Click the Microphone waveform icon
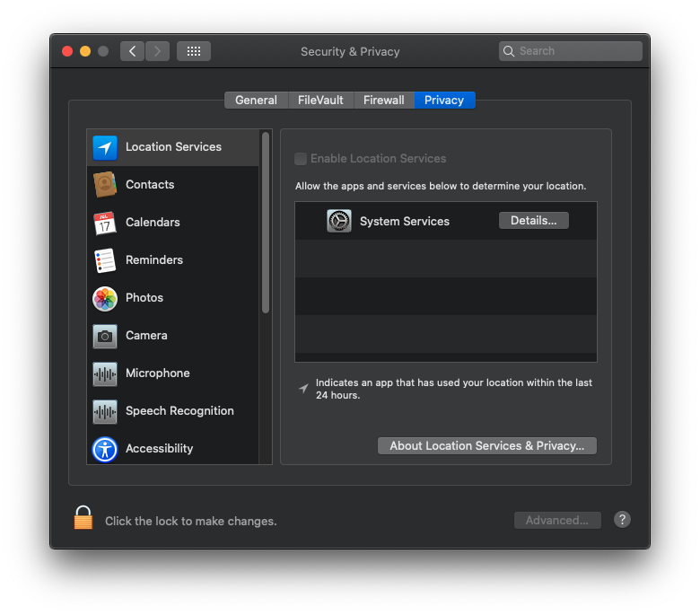This screenshot has width=700, height=615. click(x=105, y=373)
